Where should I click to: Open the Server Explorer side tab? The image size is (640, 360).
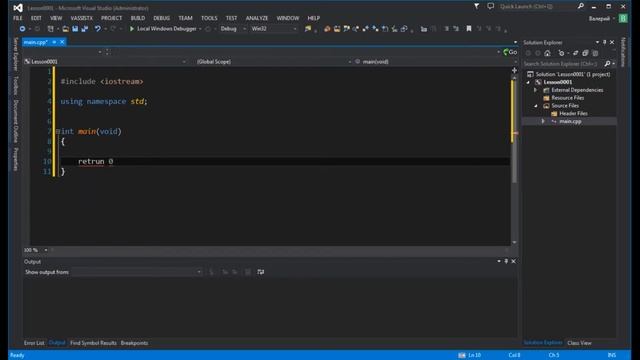[x=16, y=54]
